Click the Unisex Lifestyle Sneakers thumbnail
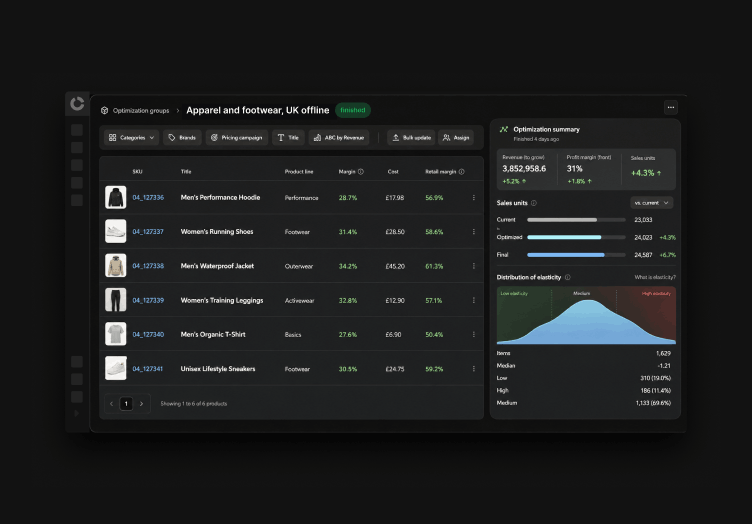The width and height of the screenshot is (752, 524). (x=116, y=368)
